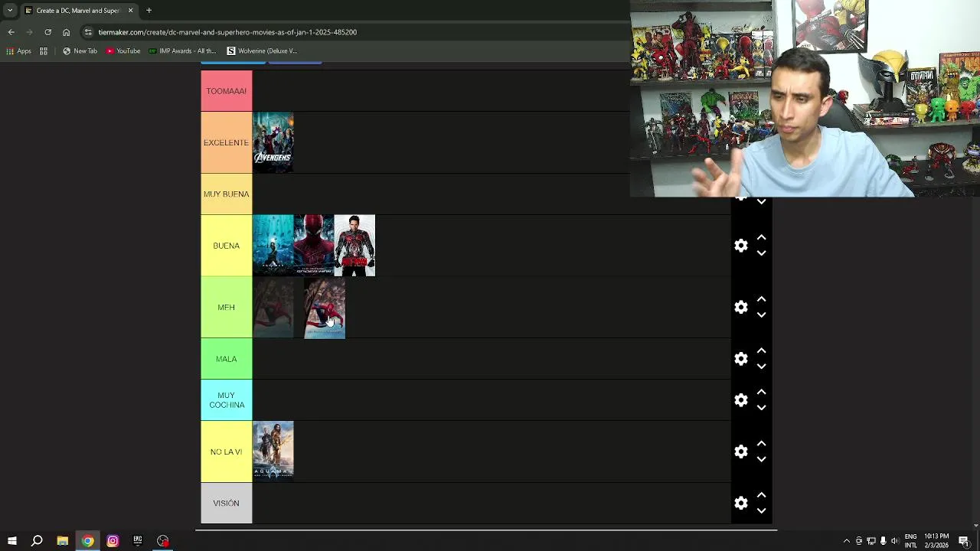Switch the ENG INTL input language
Image resolution: width=980 pixels, height=551 pixels.
[910, 541]
